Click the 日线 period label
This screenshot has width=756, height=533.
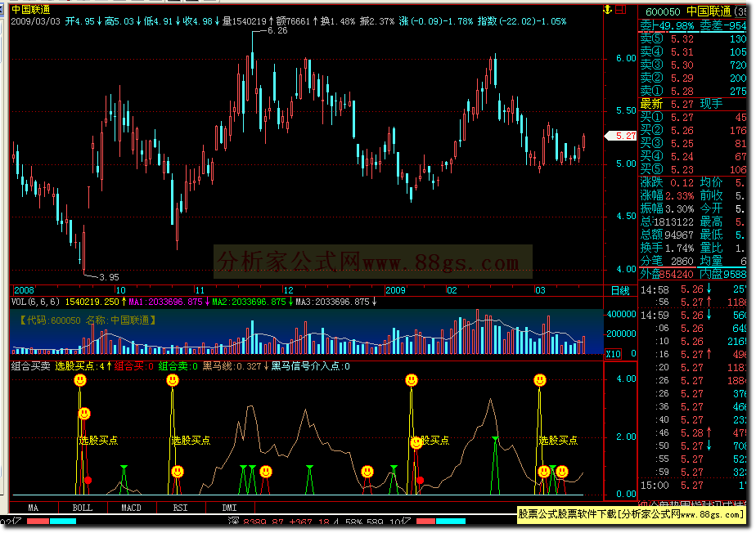pyautogui.click(x=620, y=290)
